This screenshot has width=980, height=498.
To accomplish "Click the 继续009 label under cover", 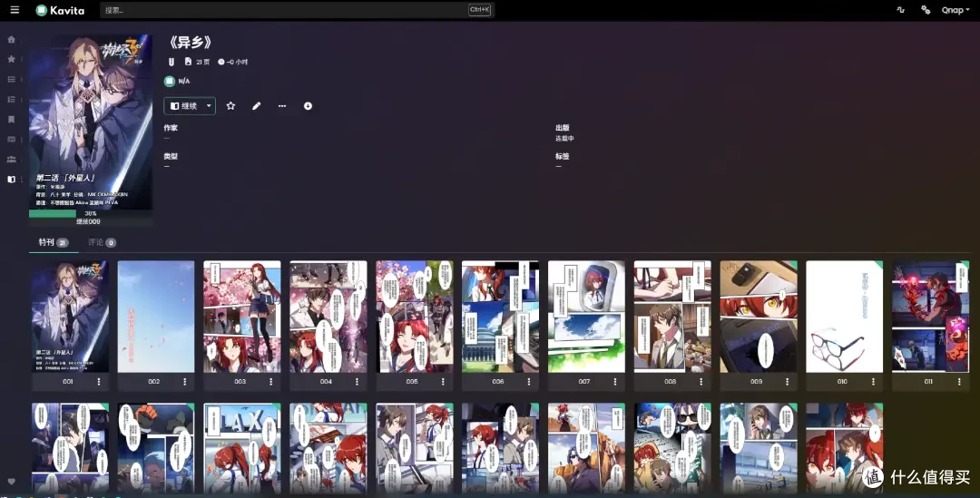I will pos(88,221).
